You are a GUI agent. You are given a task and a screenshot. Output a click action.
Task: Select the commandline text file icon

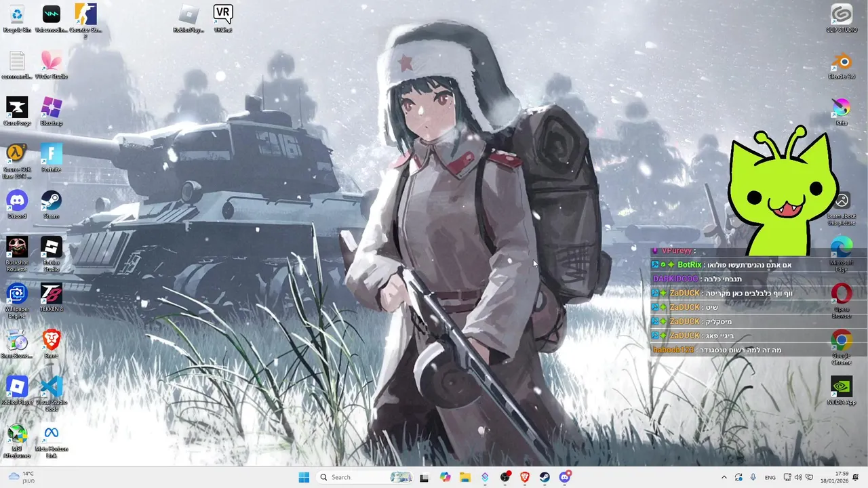click(x=17, y=66)
